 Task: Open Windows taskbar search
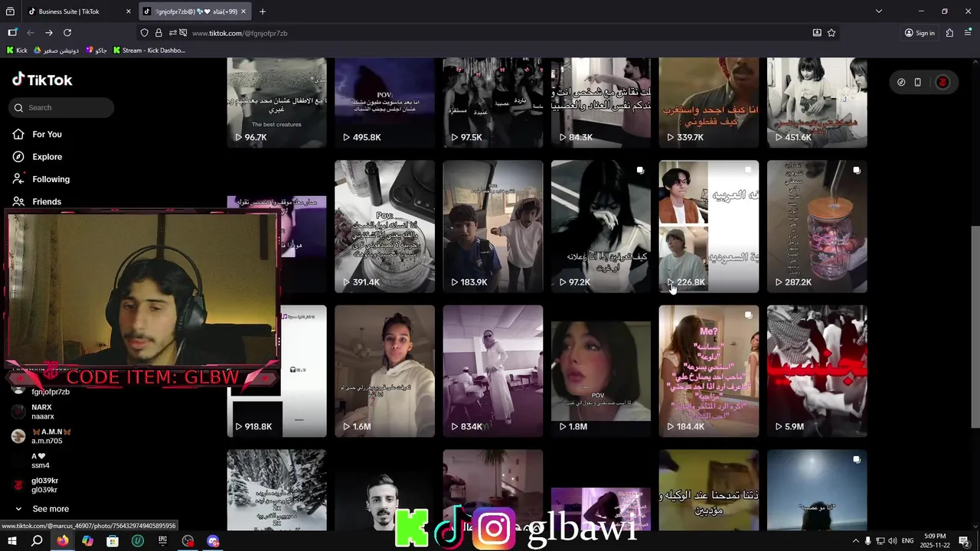[37, 541]
